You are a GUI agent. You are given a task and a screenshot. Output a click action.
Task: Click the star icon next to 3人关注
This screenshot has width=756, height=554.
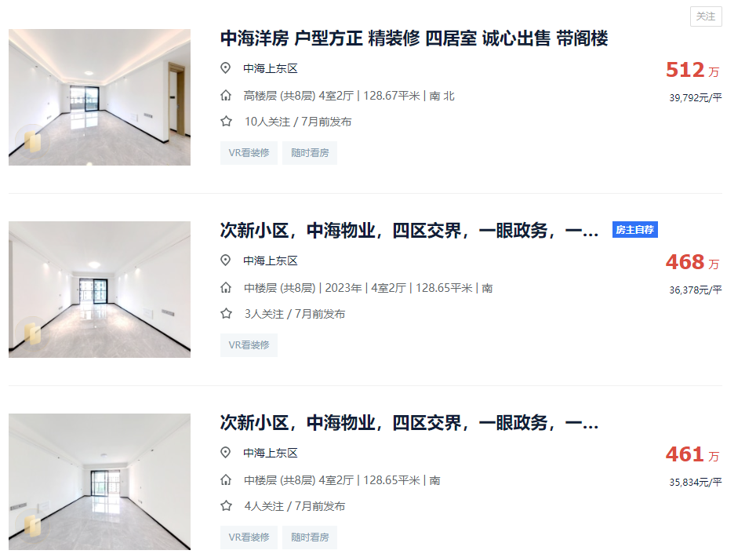tap(226, 314)
